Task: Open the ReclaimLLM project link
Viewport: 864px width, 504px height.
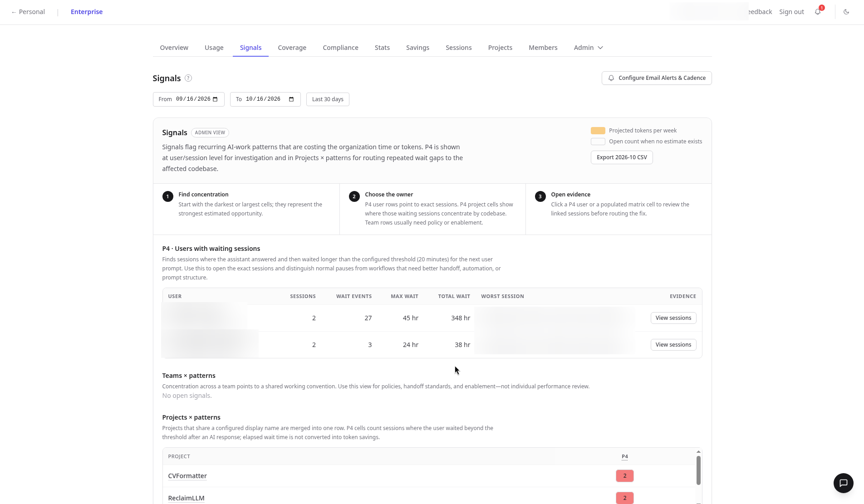Action: click(186, 498)
